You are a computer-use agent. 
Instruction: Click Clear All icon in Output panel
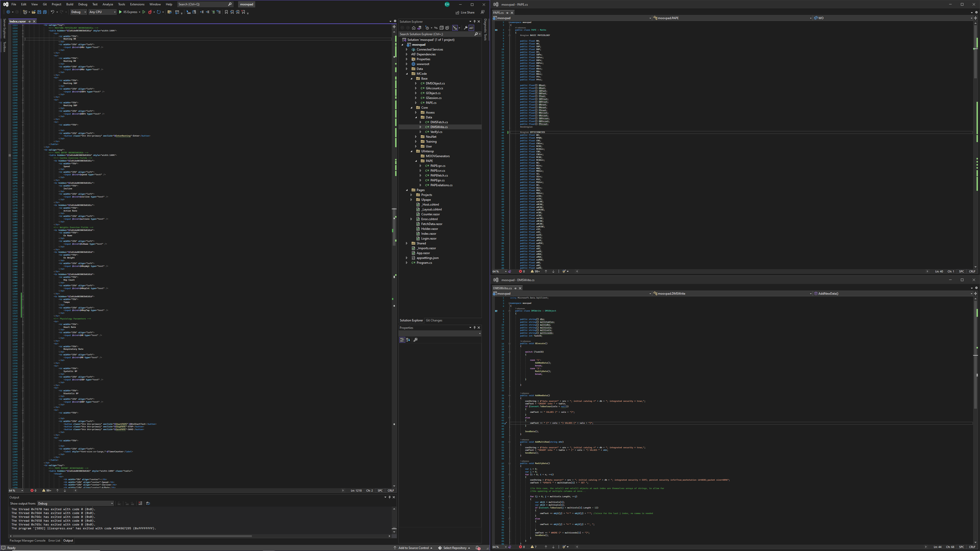[x=140, y=503]
